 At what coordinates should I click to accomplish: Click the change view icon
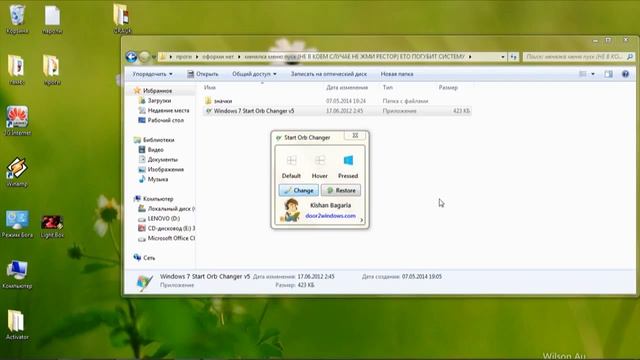pos(582,74)
